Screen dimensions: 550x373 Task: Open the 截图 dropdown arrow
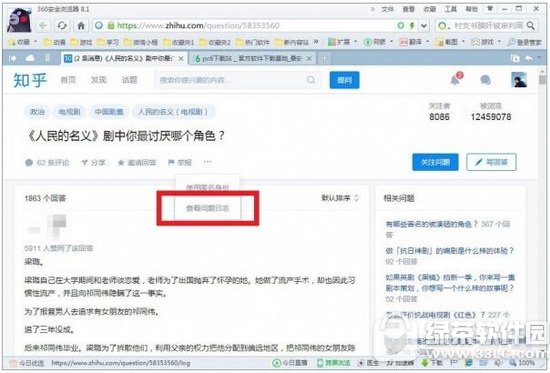click(463, 42)
